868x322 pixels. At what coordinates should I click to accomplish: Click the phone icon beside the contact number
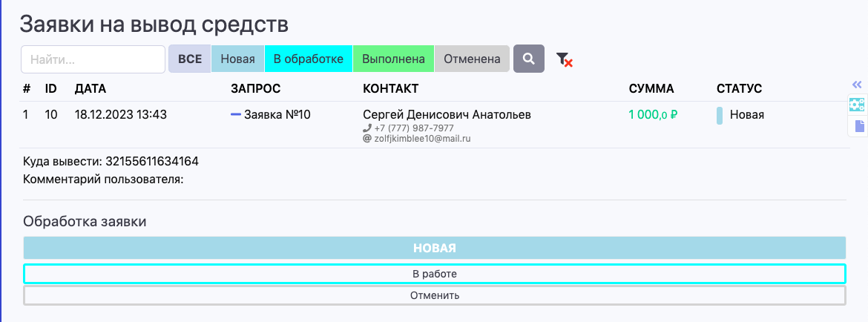[366, 128]
